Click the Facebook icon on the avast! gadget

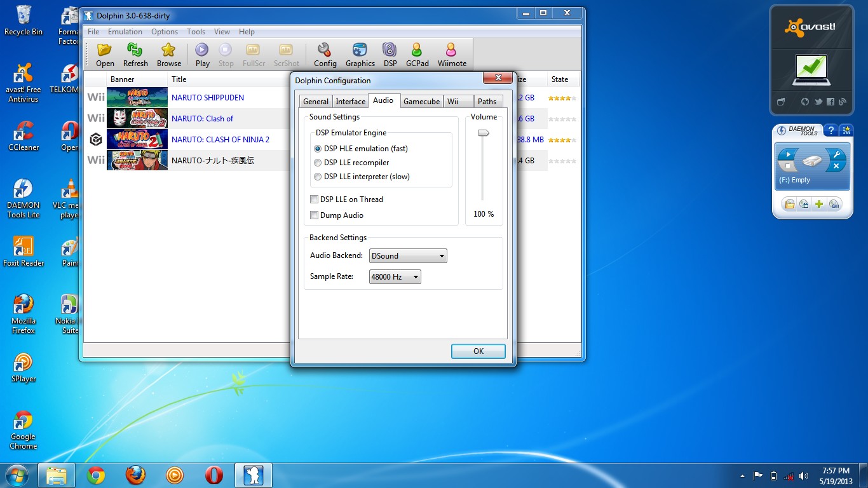coord(831,102)
